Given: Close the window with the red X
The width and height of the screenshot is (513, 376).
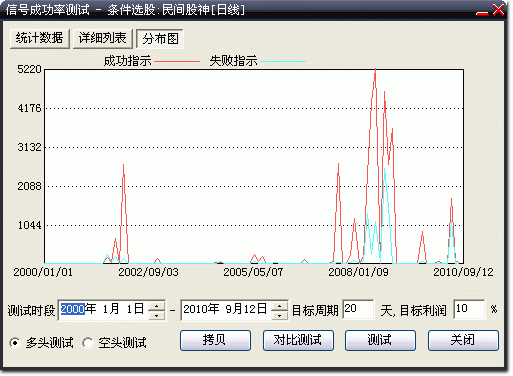Looking at the screenshot, I should pyautogui.click(x=498, y=10).
